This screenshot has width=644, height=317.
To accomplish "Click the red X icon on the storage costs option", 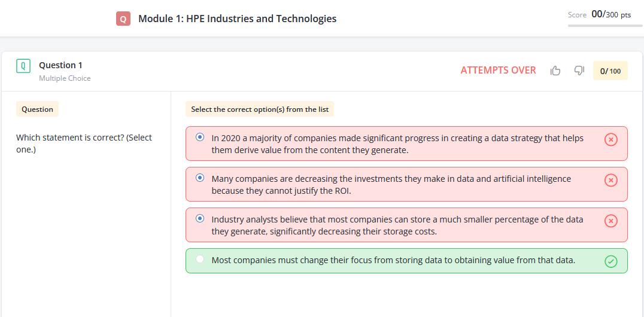I will [610, 221].
